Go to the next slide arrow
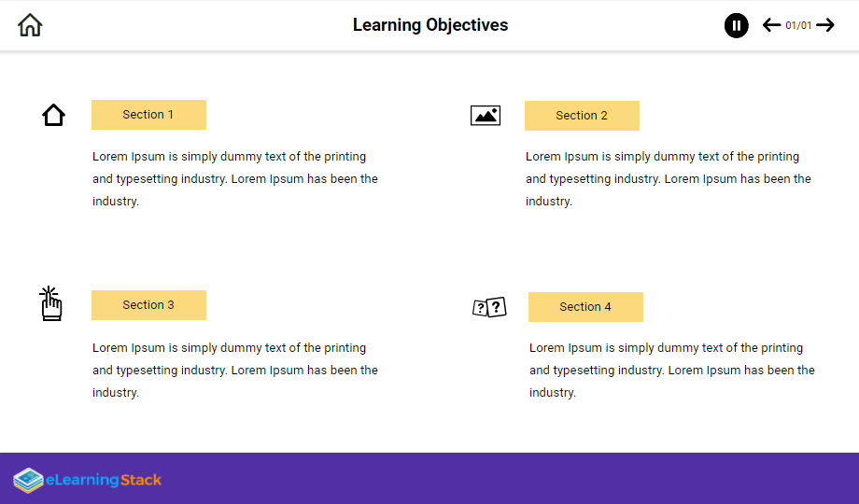This screenshot has width=859, height=504. pos(825,25)
